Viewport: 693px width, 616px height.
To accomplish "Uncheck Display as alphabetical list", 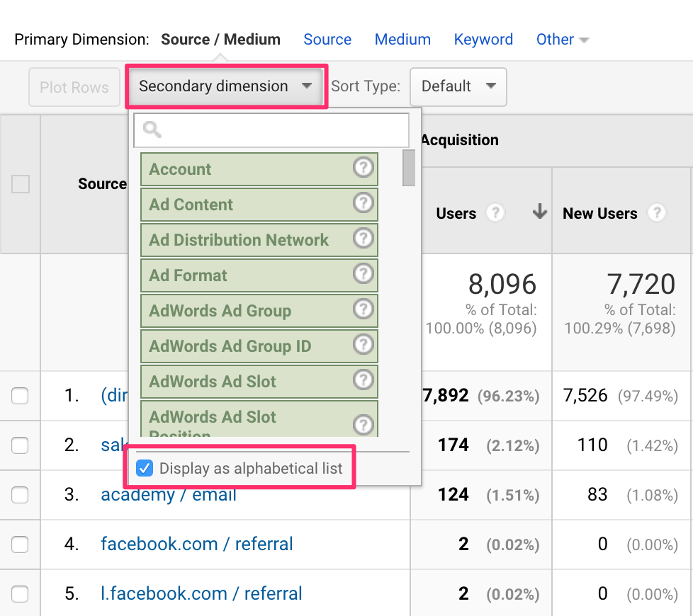I will point(145,467).
